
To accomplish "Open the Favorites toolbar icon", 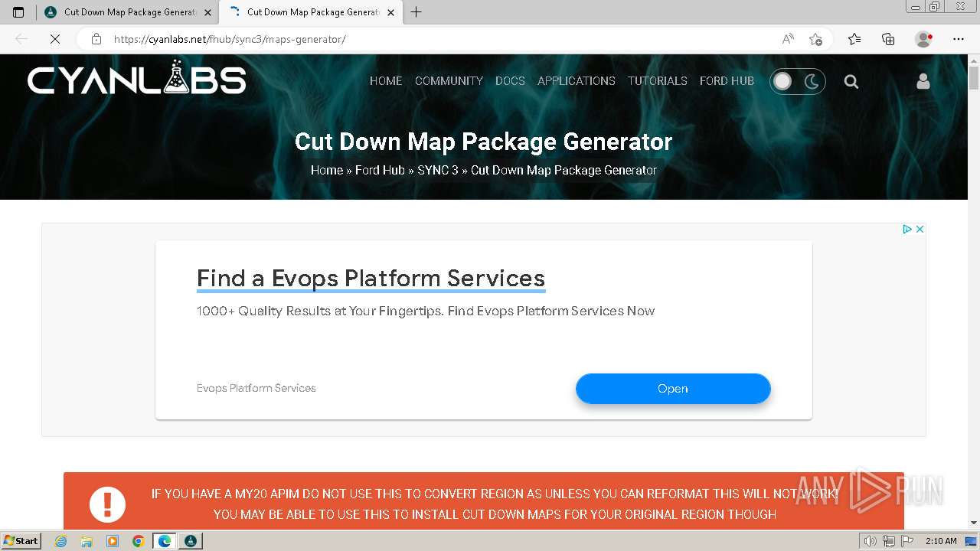I will 854,39.
